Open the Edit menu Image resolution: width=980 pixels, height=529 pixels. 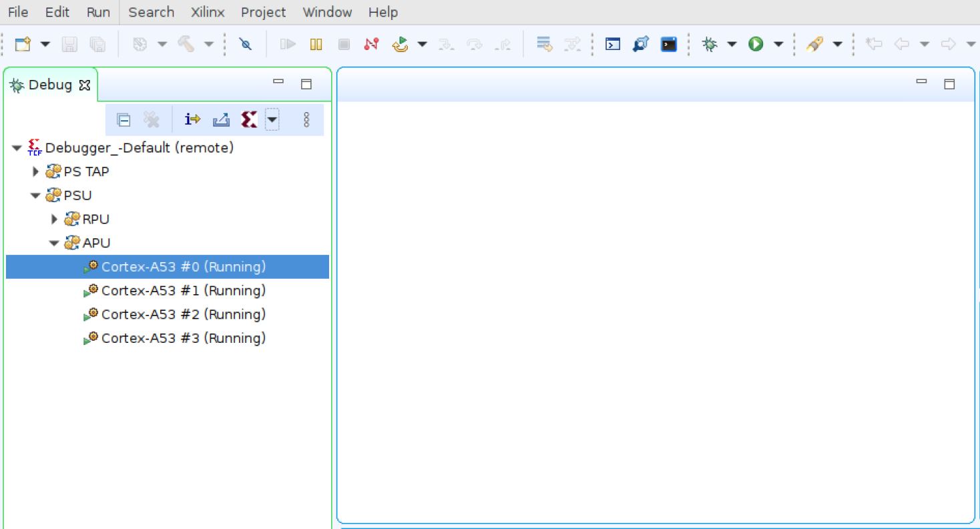57,12
